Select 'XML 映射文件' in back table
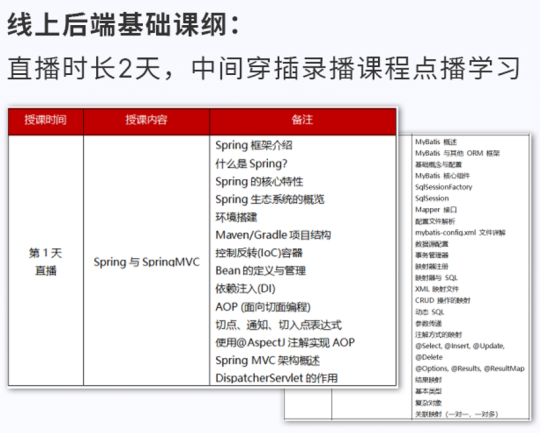540x434 pixels. pos(437,289)
